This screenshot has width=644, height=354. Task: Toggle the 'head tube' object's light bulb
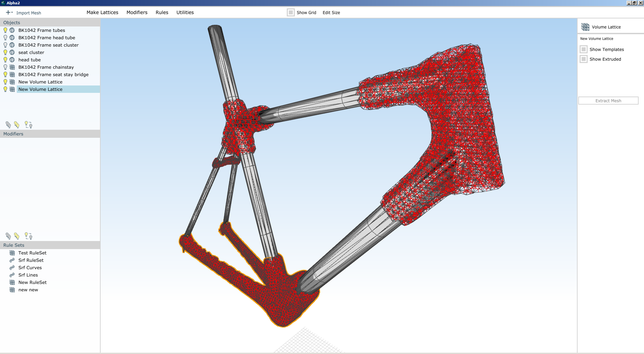tap(5, 60)
